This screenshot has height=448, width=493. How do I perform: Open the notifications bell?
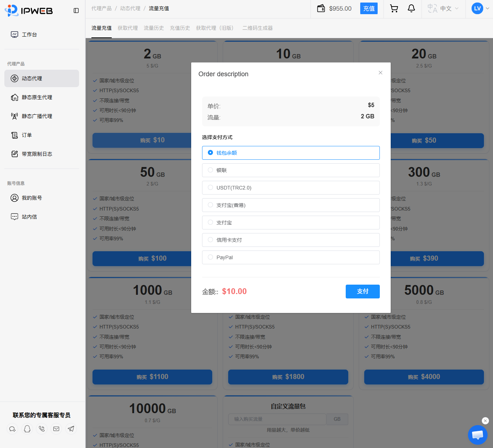coord(411,8)
